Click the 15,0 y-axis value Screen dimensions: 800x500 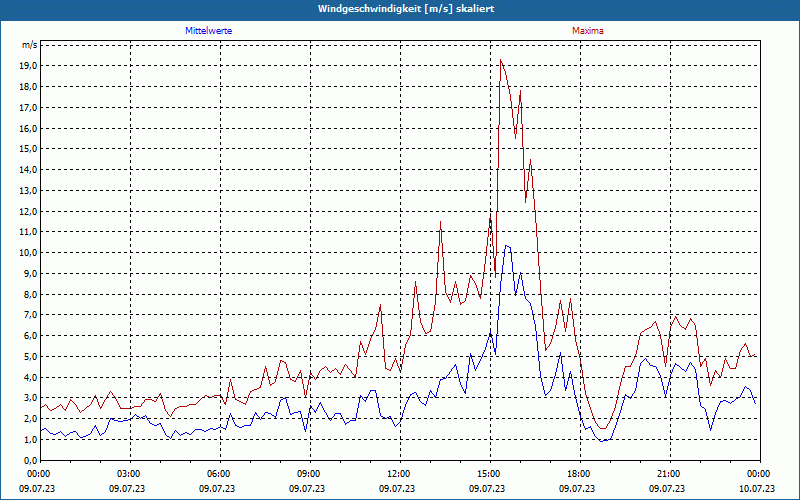[28, 149]
